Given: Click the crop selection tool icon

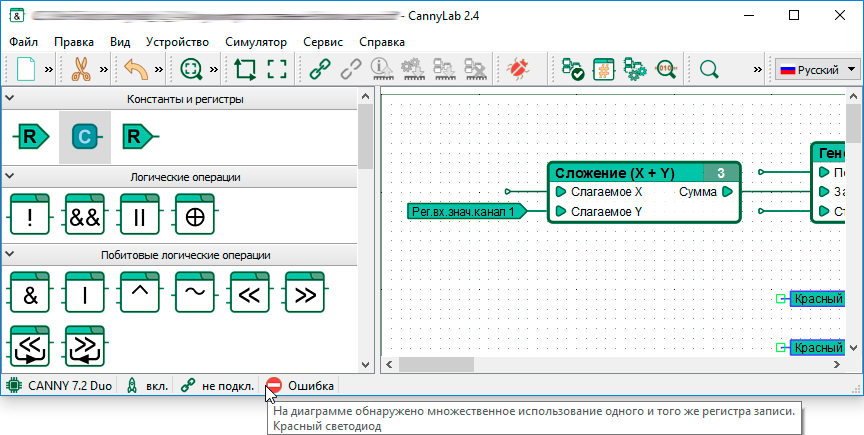Looking at the screenshot, I should click(245, 69).
